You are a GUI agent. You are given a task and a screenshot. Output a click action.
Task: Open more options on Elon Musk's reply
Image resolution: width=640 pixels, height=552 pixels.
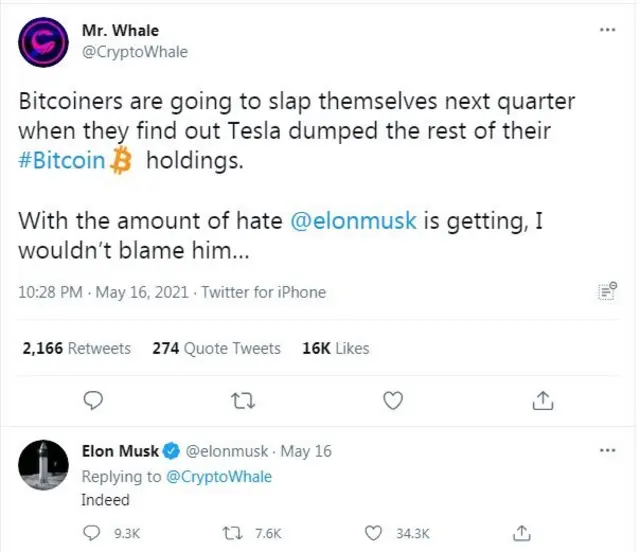[607, 451]
